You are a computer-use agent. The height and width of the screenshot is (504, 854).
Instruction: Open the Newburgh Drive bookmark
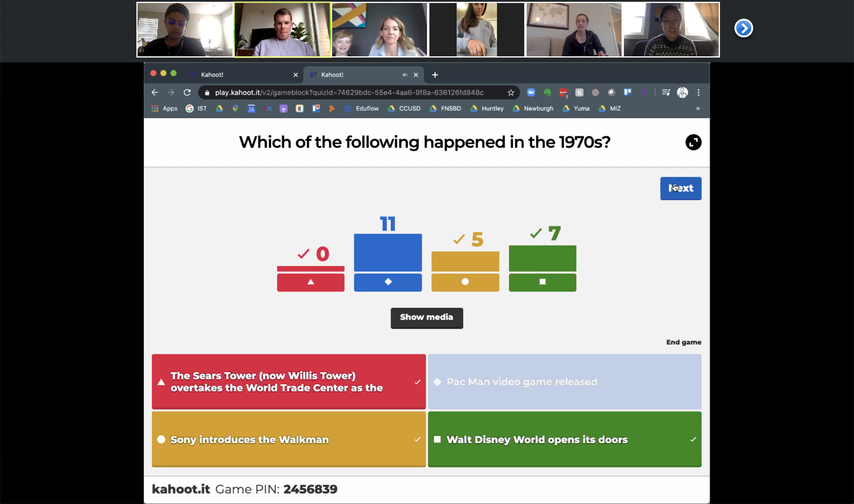[533, 108]
